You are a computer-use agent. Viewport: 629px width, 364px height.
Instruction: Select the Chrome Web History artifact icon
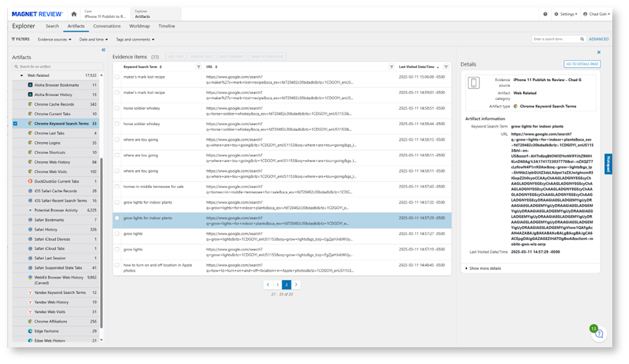tap(30, 162)
